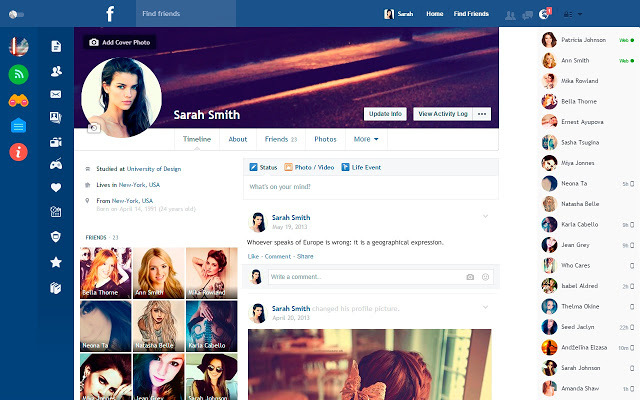Click Sarah Smith name on Europe post
Viewport: 640px width, 400px height.
(x=291, y=218)
